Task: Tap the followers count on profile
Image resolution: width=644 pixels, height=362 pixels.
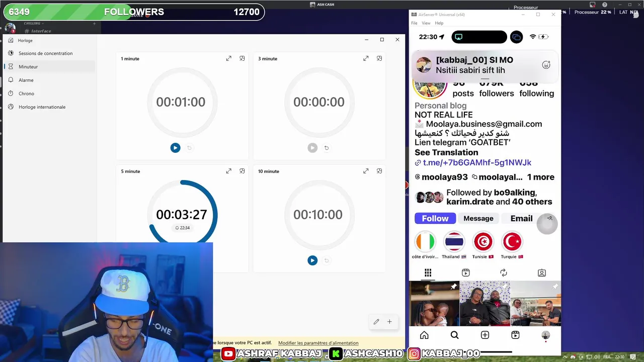Action: pos(497,89)
